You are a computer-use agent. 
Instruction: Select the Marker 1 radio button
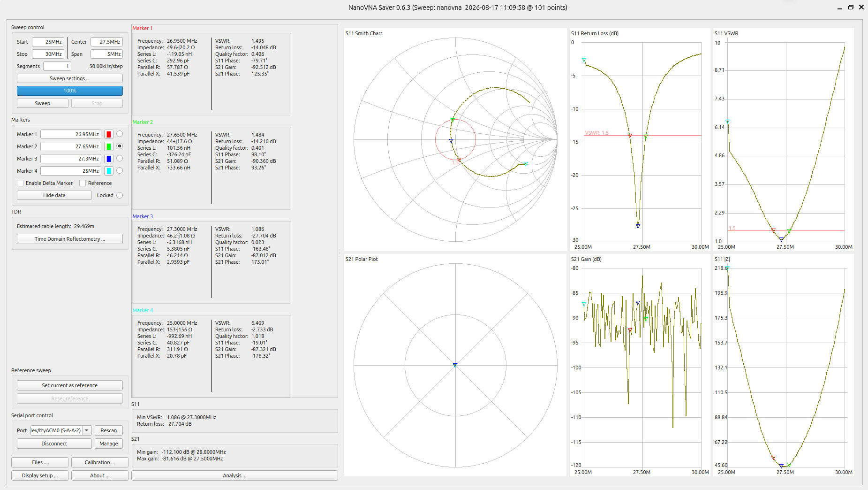click(x=120, y=134)
